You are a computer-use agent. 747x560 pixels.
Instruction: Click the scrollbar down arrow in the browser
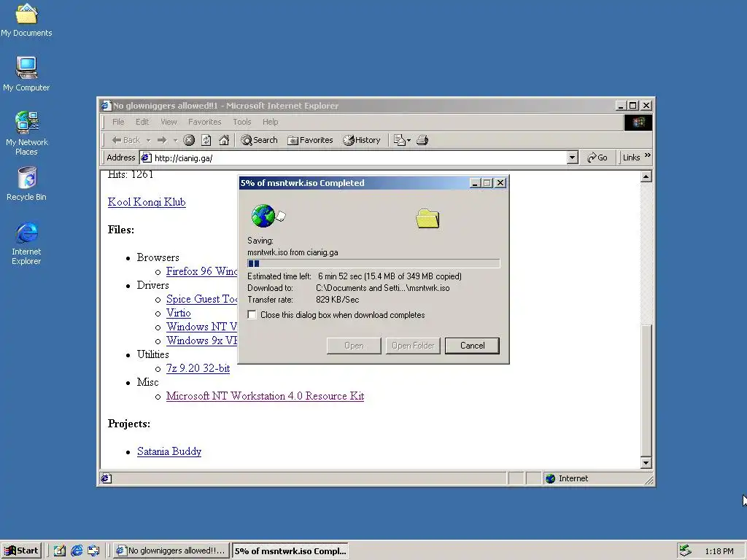[x=646, y=462]
